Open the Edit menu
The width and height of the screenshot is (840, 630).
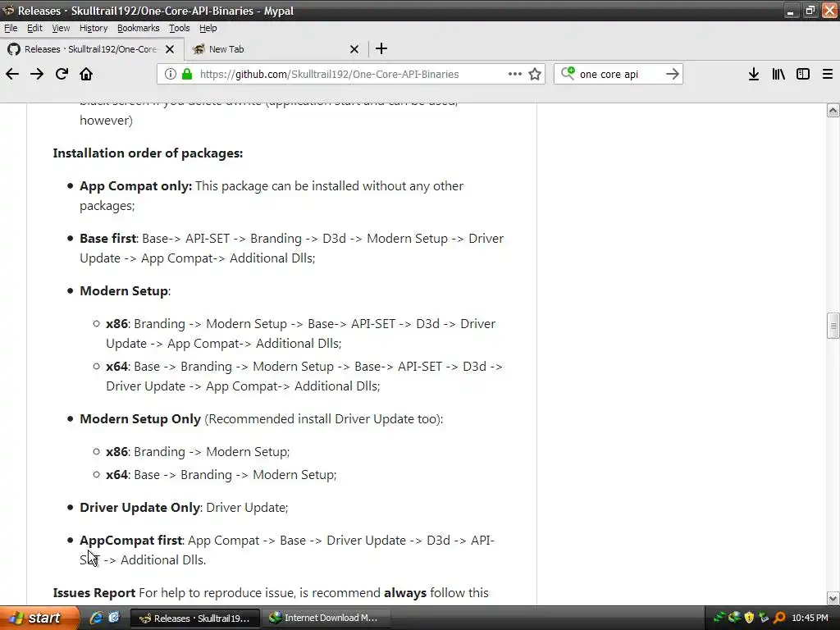point(34,28)
